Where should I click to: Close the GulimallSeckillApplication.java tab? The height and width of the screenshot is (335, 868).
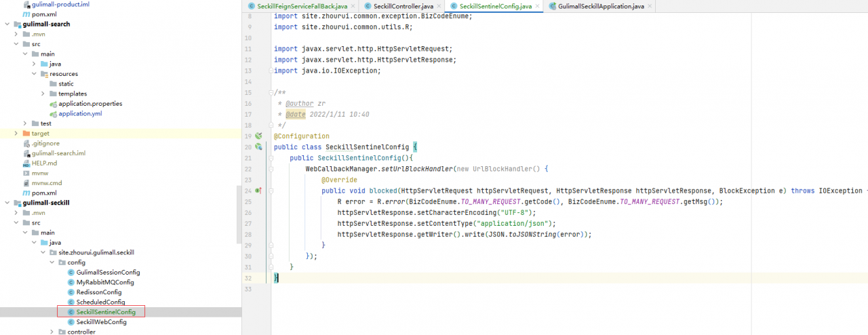click(649, 6)
